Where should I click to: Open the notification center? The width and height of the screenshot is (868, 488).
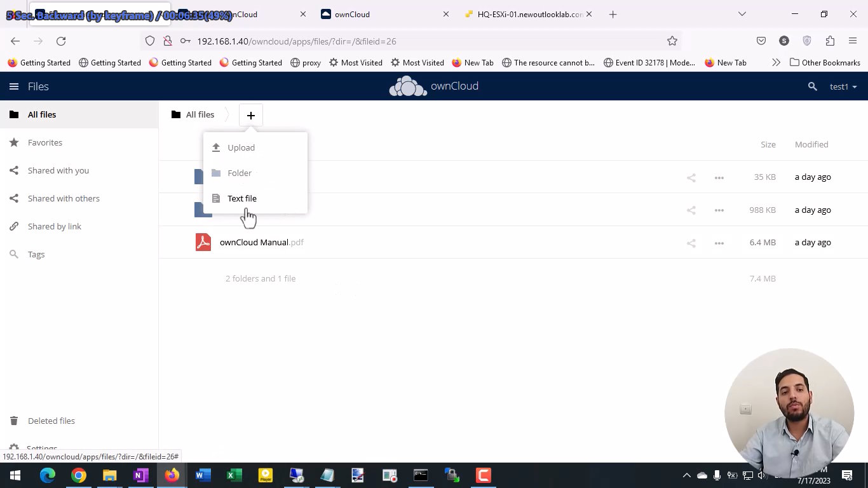[x=847, y=475]
